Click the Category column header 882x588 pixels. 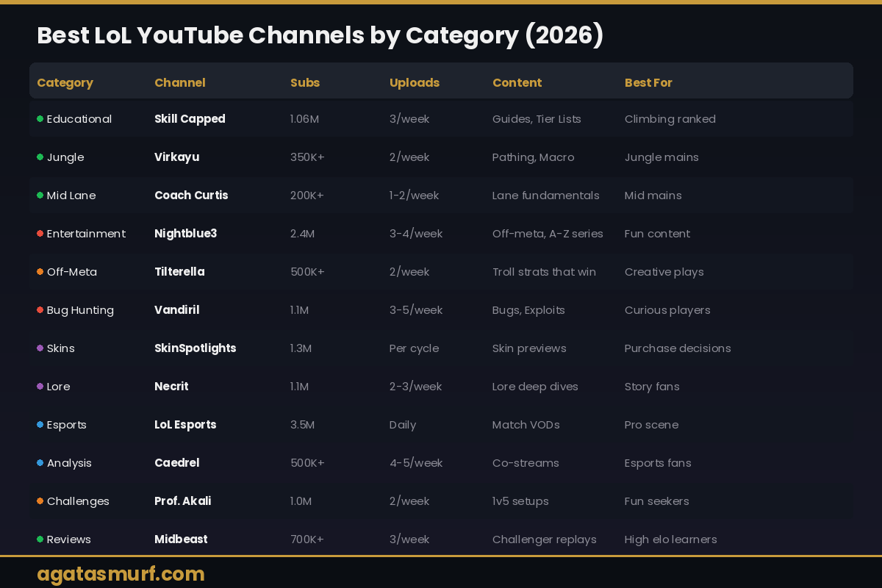(x=65, y=83)
